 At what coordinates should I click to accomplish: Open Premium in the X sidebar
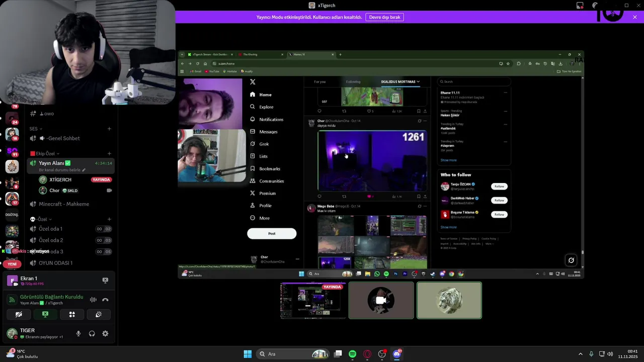pyautogui.click(x=263, y=193)
